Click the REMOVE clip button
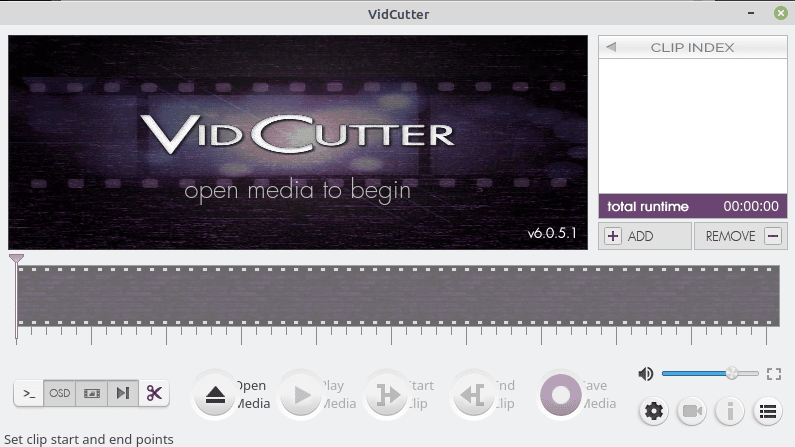Screen dimensions: 795x447 pos(741,236)
